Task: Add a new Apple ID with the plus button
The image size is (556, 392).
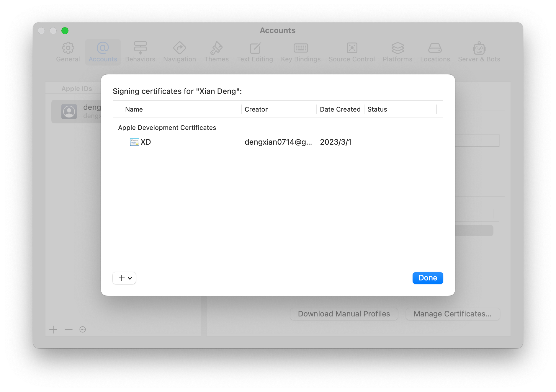Action: [x=53, y=329]
